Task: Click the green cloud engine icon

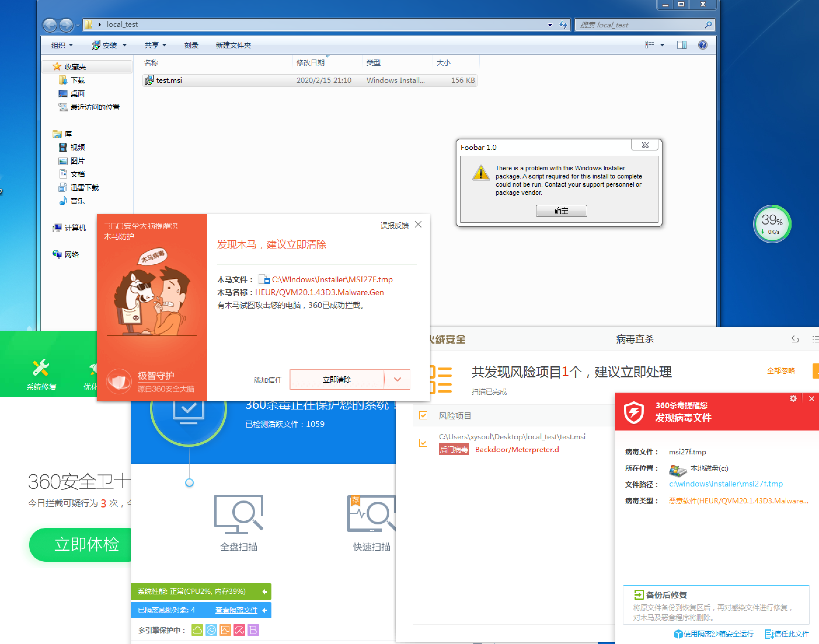Action: click(x=197, y=630)
